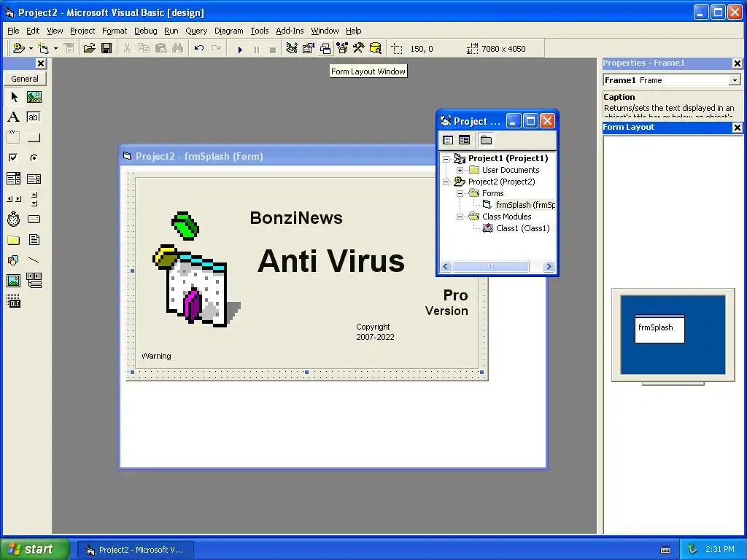This screenshot has width=747, height=560.
Task: Select the OptionButton control in the toolbox
Action: pyautogui.click(x=34, y=157)
